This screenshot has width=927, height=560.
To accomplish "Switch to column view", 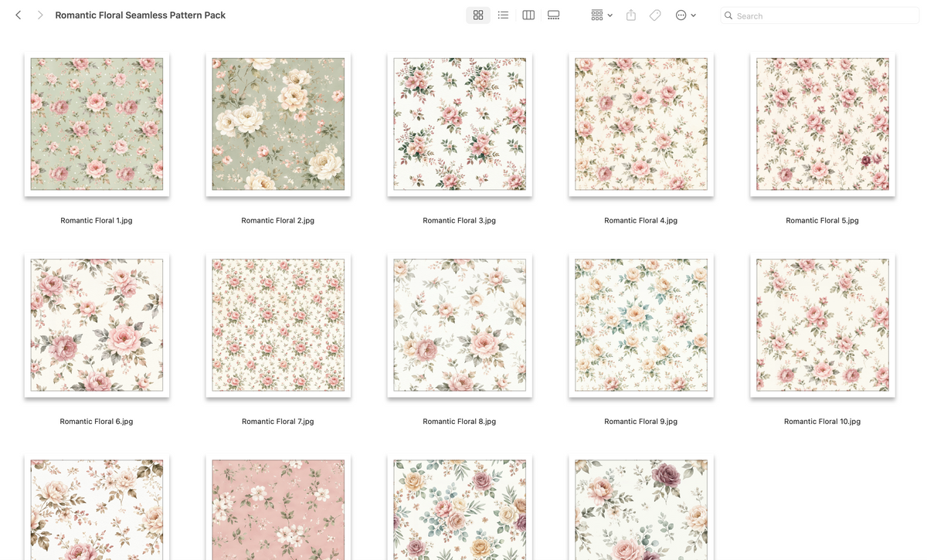I will (528, 15).
